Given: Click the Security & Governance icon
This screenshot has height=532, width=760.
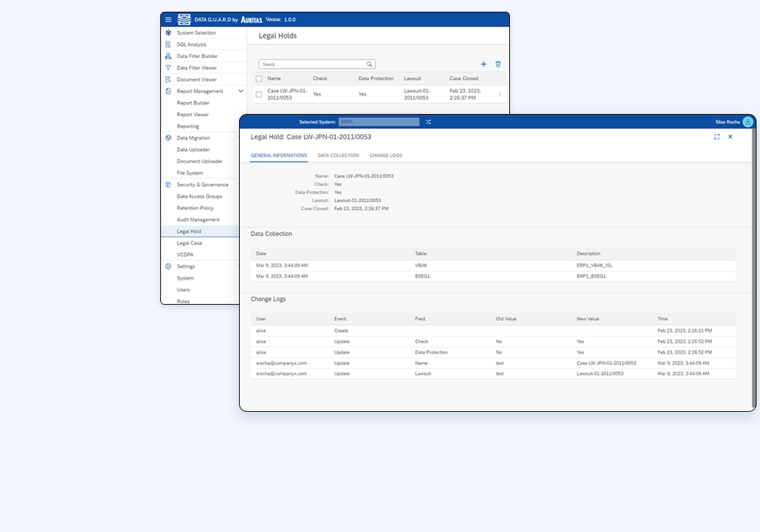Looking at the screenshot, I should point(168,184).
